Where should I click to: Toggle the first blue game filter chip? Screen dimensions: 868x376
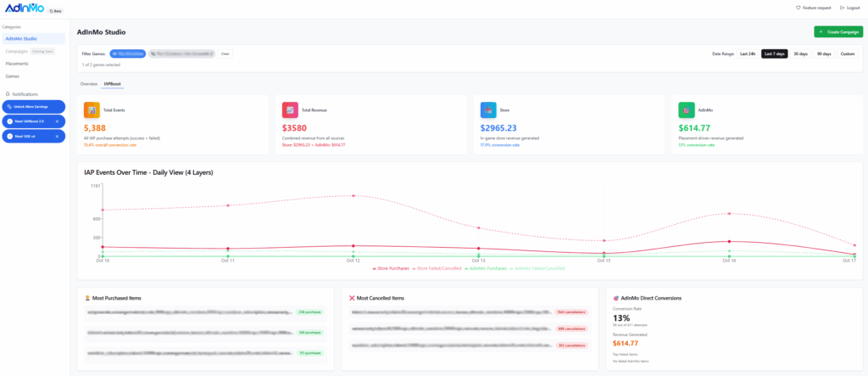(x=128, y=53)
